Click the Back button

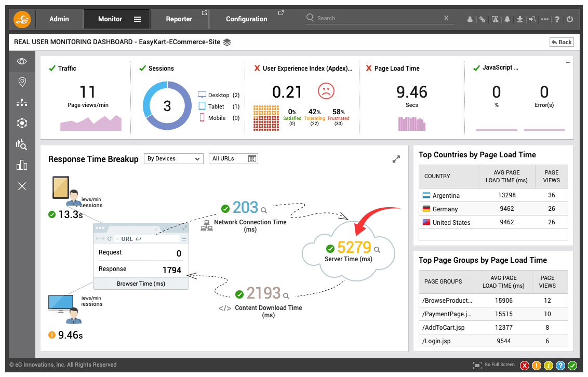tap(562, 43)
